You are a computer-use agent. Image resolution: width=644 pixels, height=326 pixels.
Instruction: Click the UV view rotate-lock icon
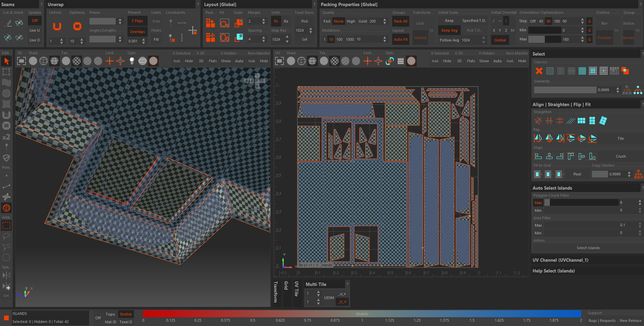[390, 61]
